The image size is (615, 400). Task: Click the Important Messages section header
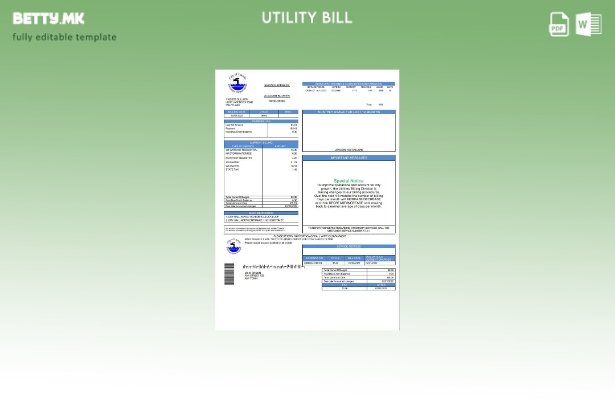[348, 158]
